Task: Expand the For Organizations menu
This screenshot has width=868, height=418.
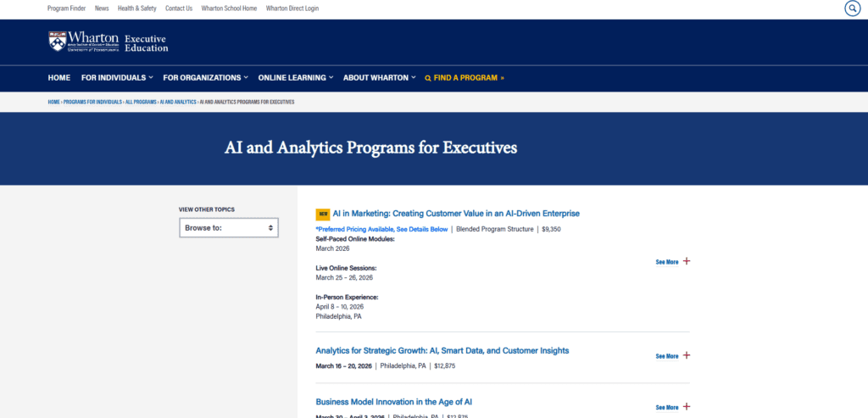Action: (205, 77)
